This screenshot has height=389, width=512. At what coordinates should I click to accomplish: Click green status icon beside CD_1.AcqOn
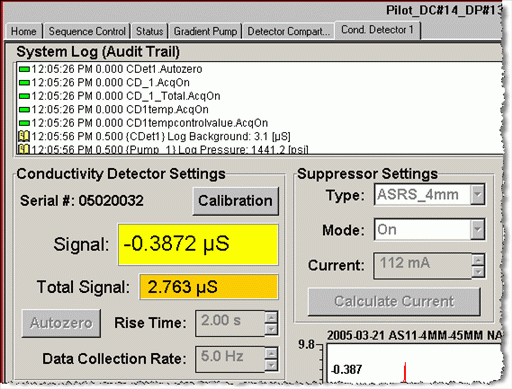[24, 83]
